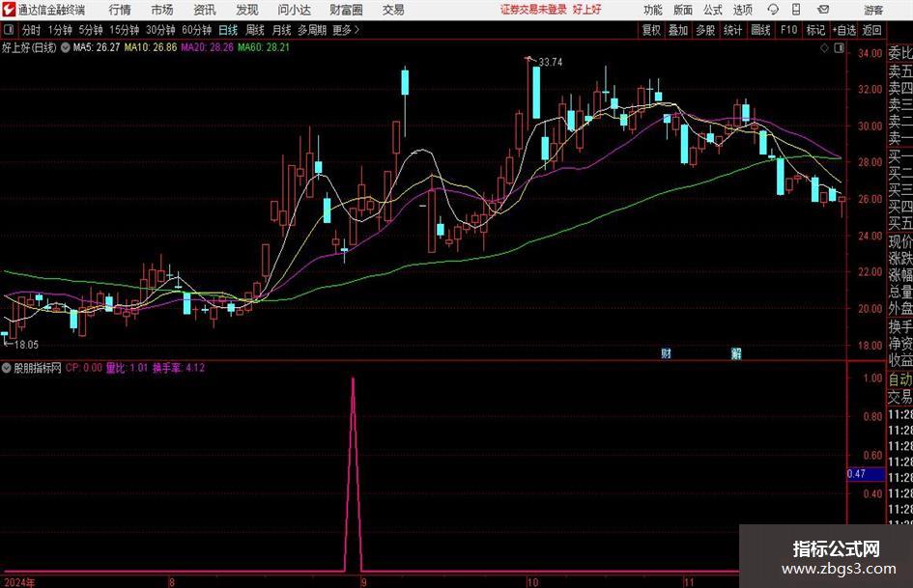Open main chart indicator dropdown beside 好上好(日线)
The width and height of the screenshot is (913, 588).
66,47
